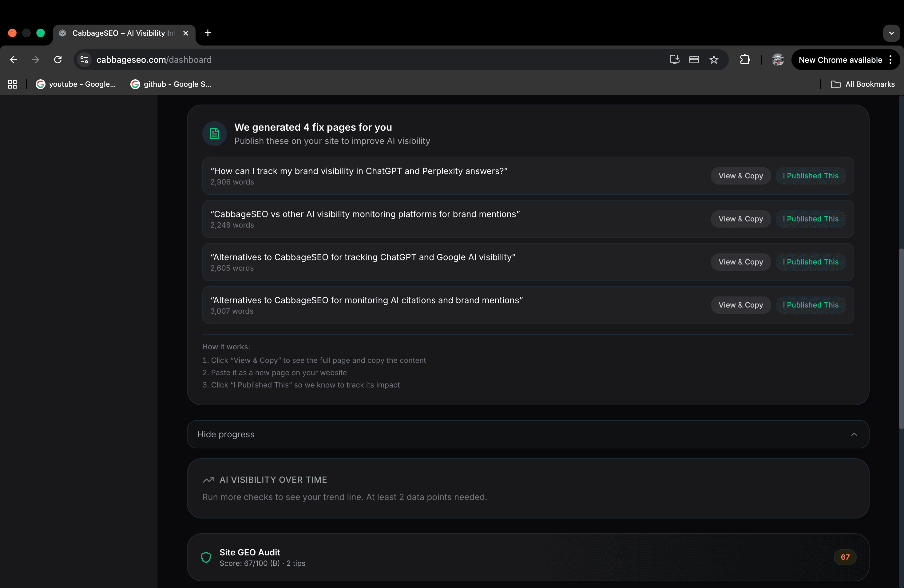Open the youtube bookmark
The image size is (904, 588).
pyautogui.click(x=76, y=84)
